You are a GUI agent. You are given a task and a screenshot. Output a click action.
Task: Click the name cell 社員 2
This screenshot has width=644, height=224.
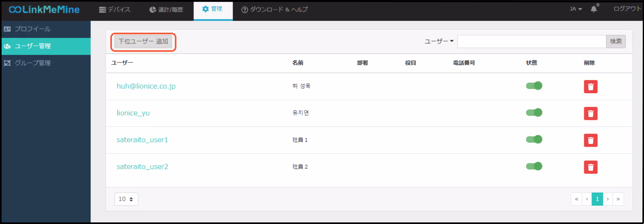[300, 167]
